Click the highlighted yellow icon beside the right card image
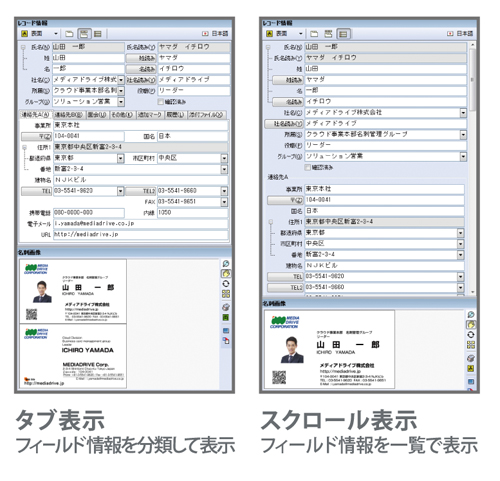The width and height of the screenshot is (500, 481). click(471, 324)
